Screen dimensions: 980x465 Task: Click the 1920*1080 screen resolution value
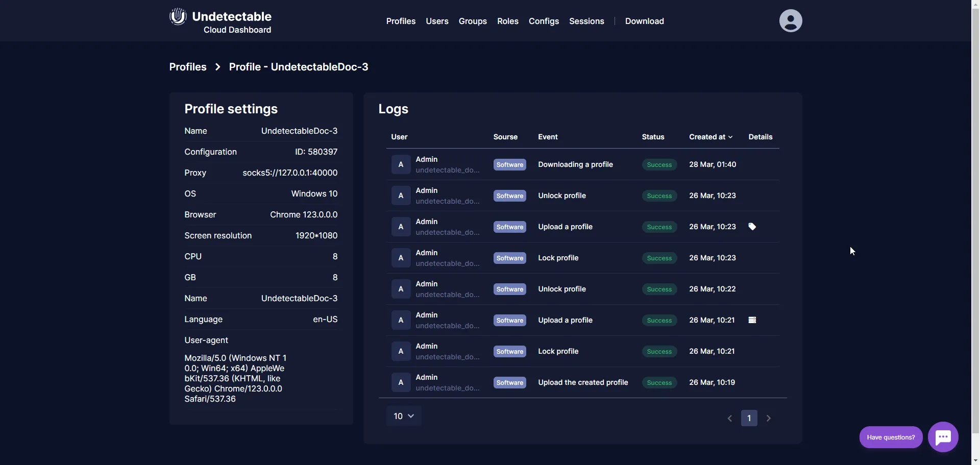(x=316, y=235)
